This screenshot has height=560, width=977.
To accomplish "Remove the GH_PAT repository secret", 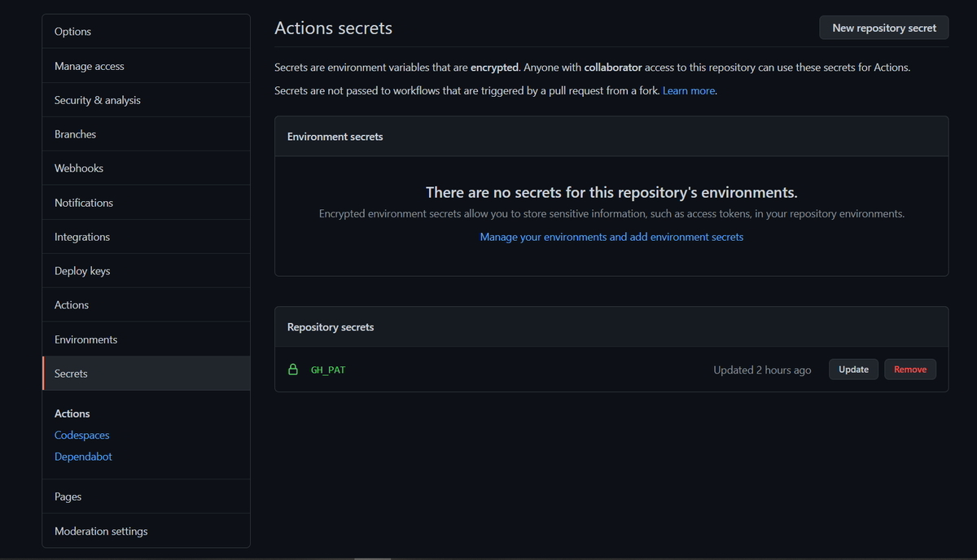I will pos(909,369).
